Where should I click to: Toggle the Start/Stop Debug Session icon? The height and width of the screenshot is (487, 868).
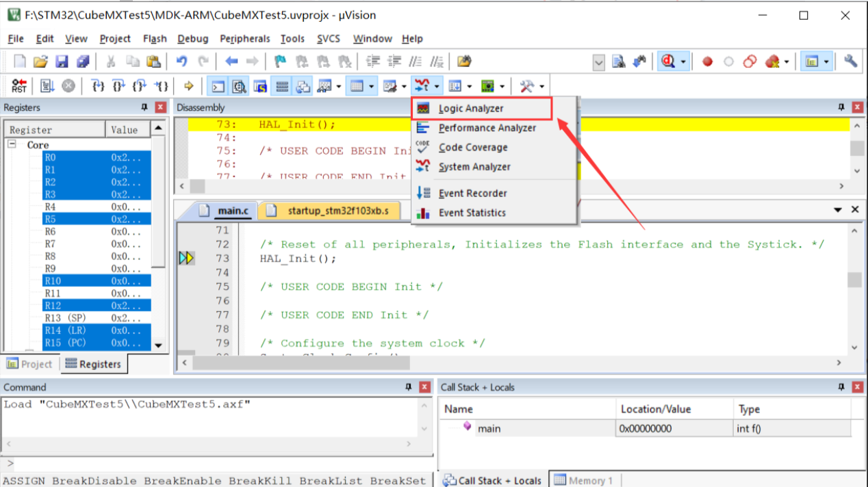tap(668, 62)
